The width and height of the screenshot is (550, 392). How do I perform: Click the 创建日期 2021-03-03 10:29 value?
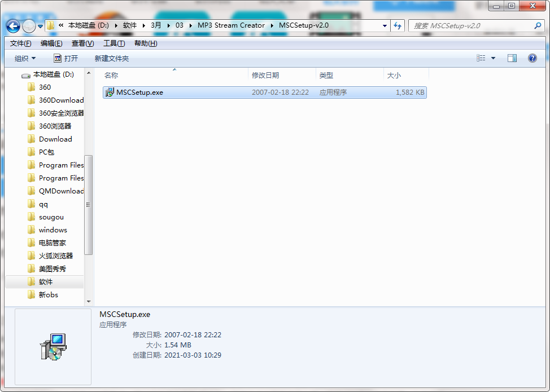point(193,355)
